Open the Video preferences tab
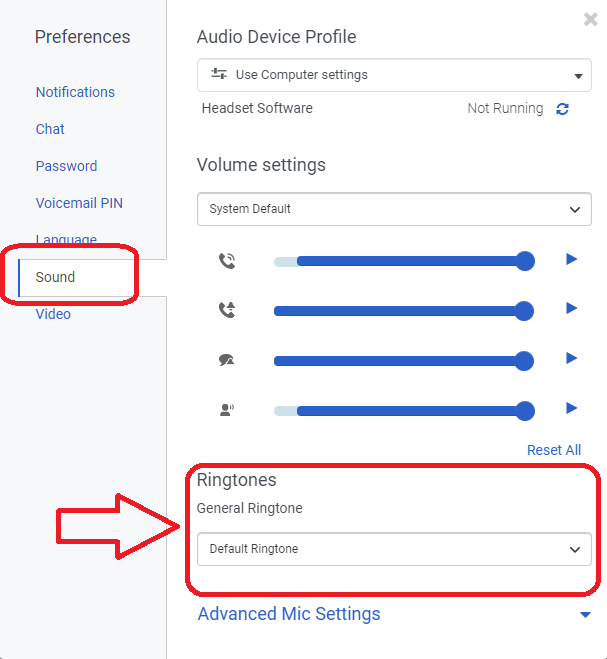 point(53,314)
